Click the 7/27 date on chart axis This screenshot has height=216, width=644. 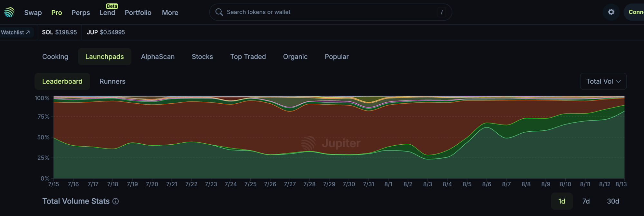click(x=290, y=184)
